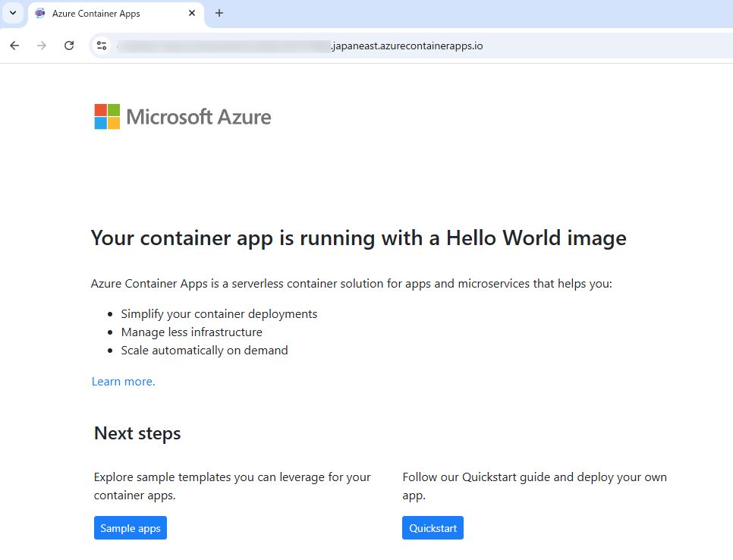Reload the page with refresh icon
733x560 pixels.
69,46
